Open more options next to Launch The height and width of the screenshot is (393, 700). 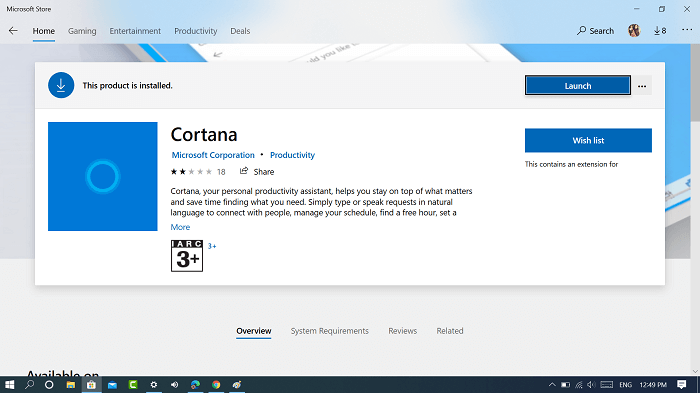pos(642,86)
